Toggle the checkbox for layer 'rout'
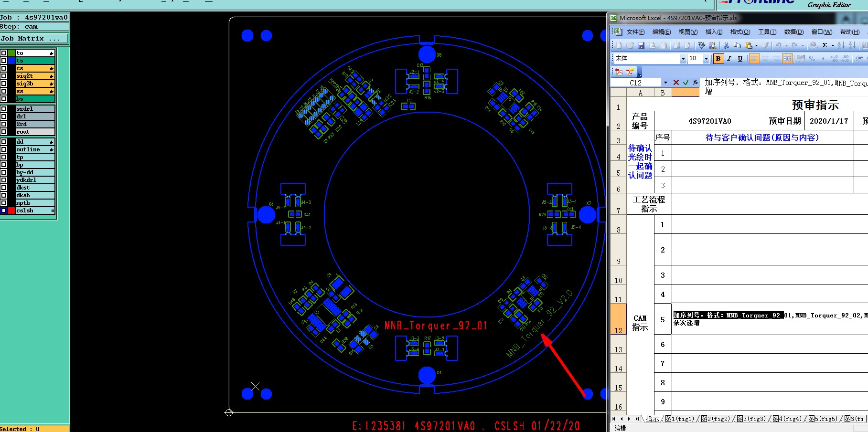This screenshot has width=868, height=432. coord(3,132)
